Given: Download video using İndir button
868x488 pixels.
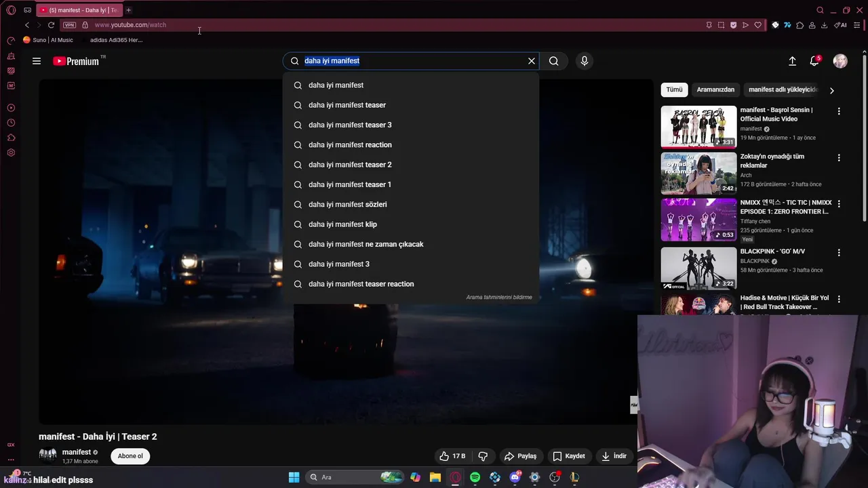Looking at the screenshot, I should 614,456.
